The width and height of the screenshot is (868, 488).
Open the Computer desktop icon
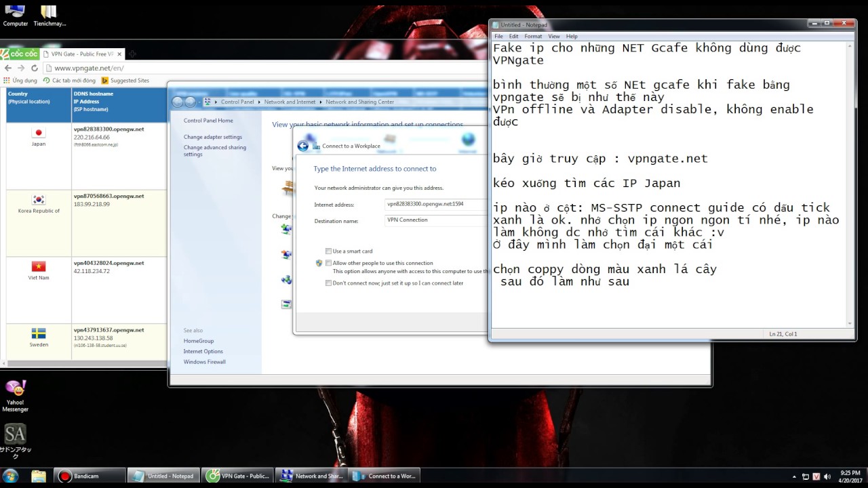[x=15, y=14]
